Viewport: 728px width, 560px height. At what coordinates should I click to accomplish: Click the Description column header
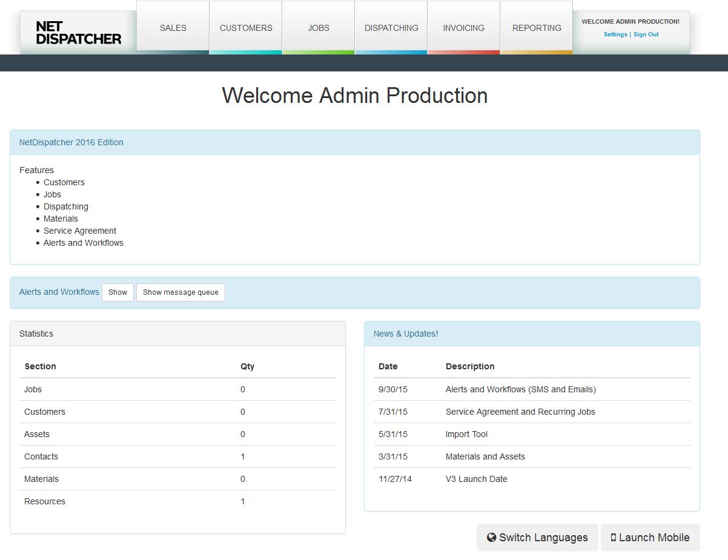coord(470,366)
